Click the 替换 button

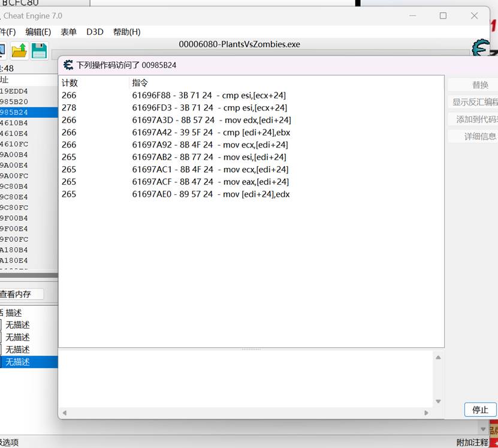click(473, 85)
